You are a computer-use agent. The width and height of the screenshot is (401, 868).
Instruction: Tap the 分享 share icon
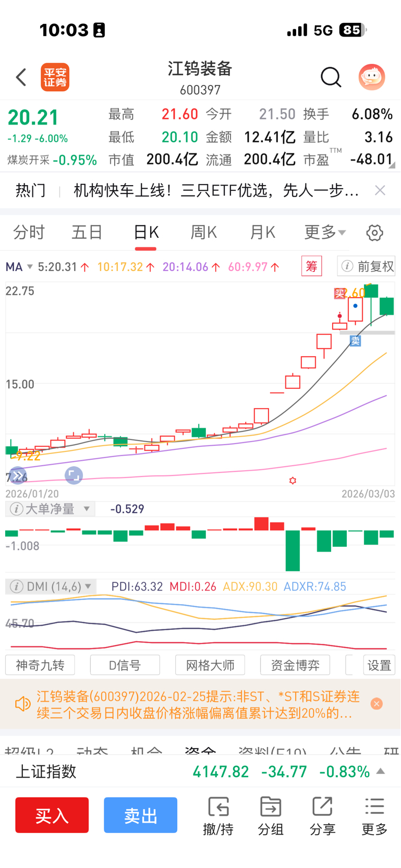click(322, 816)
